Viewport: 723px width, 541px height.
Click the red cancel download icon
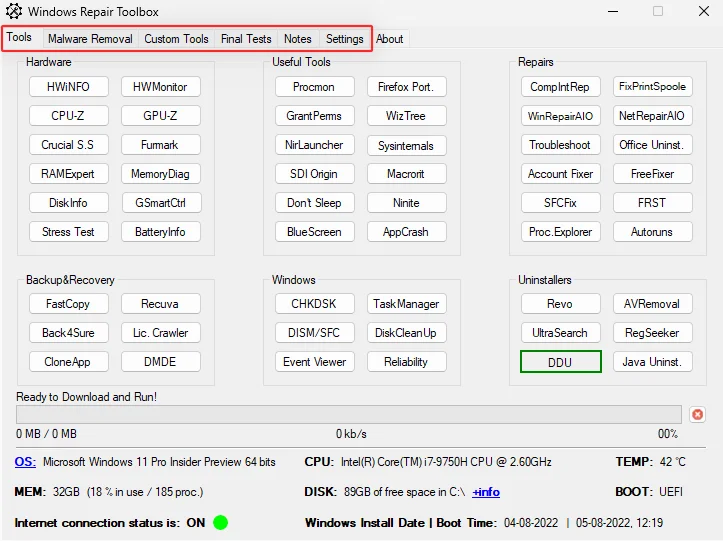(697, 414)
